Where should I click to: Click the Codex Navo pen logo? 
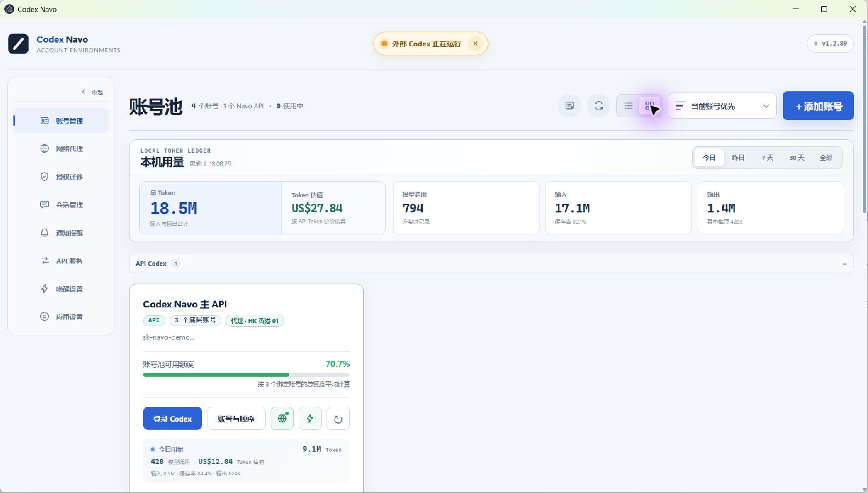[18, 44]
